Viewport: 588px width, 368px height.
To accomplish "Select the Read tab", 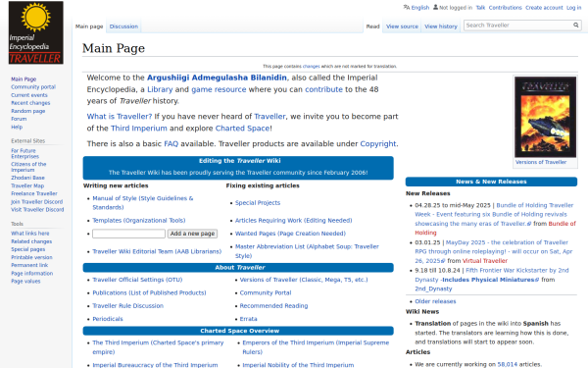I will coord(372,26).
